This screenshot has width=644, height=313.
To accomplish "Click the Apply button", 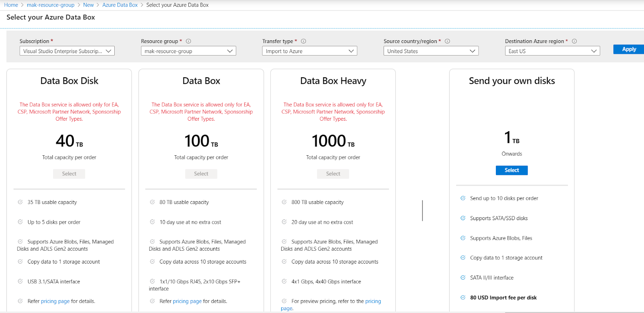I will point(629,49).
